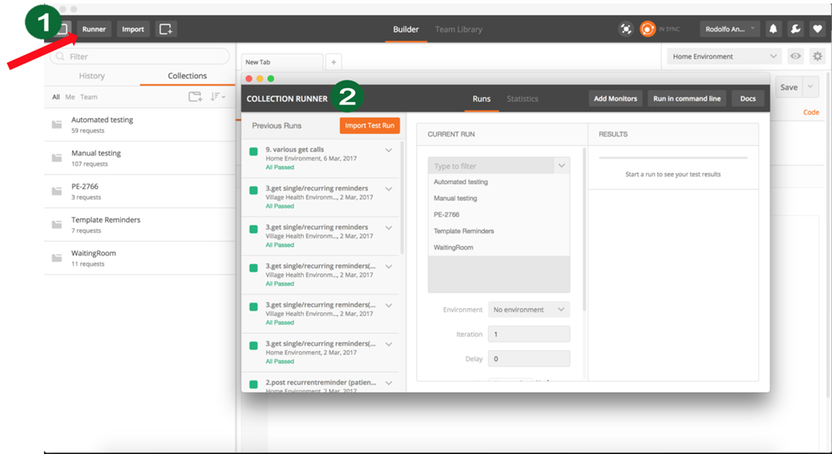The width and height of the screenshot is (832, 454).
Task: Open the No environment dropdown in runner
Action: click(529, 310)
